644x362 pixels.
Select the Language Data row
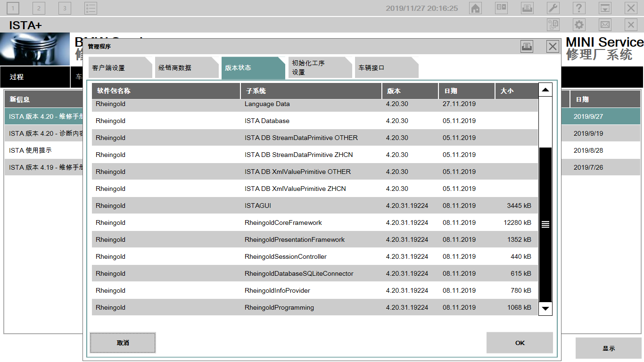[315, 104]
